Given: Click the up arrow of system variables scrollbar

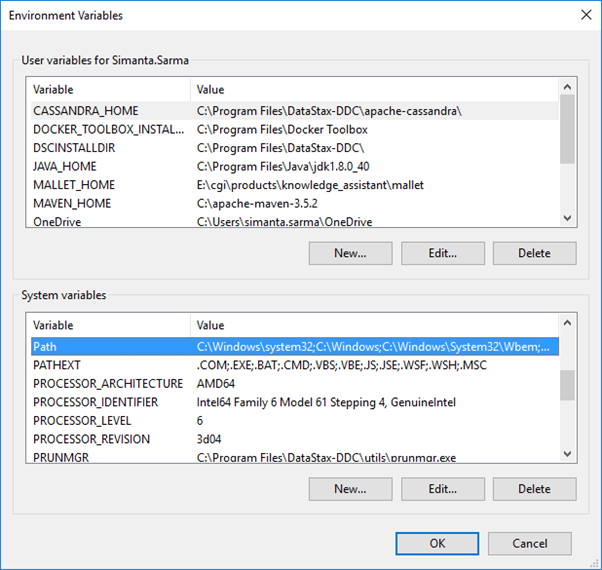Looking at the screenshot, I should (x=567, y=323).
